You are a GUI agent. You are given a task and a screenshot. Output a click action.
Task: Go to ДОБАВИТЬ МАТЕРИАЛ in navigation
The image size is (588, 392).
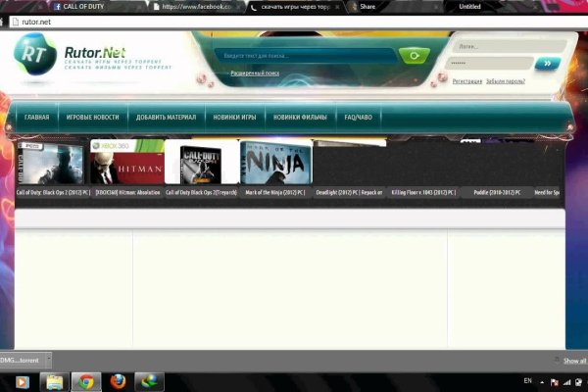(x=166, y=117)
